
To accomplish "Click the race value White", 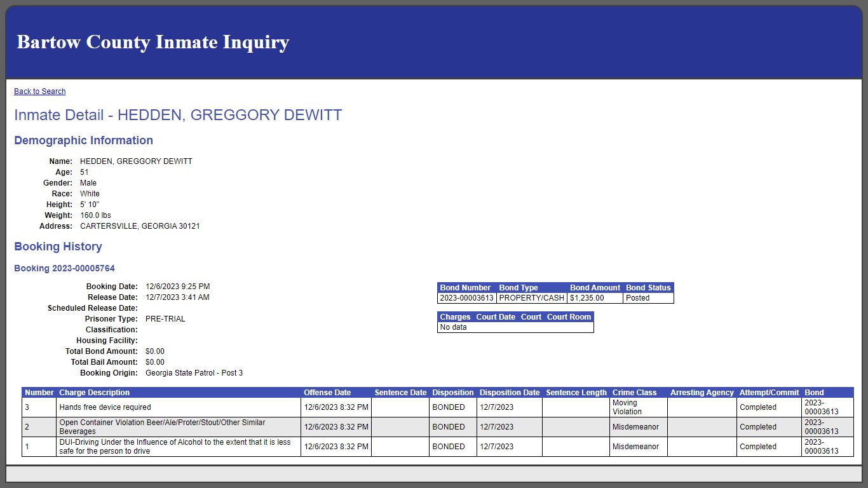I will tap(90, 194).
